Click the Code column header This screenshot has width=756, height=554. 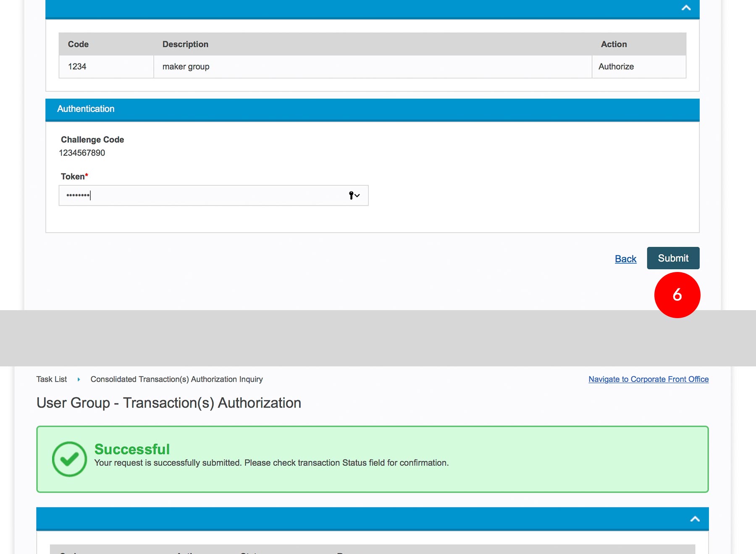(78, 44)
